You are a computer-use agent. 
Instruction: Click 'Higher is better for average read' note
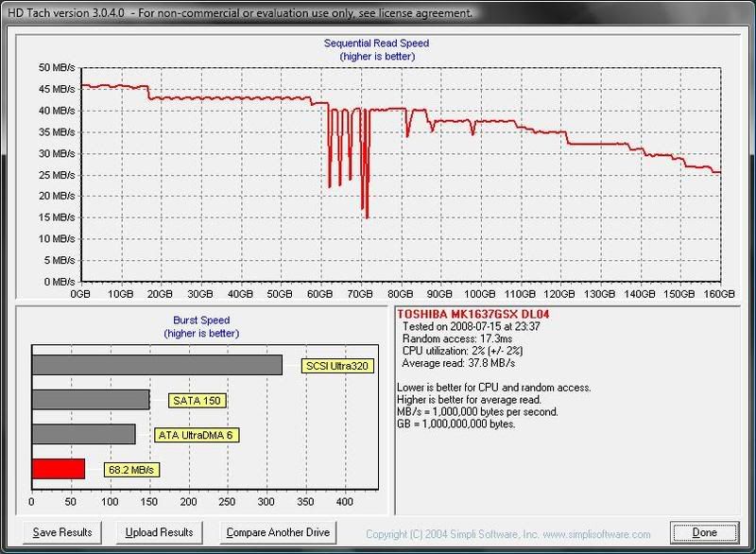tap(469, 399)
